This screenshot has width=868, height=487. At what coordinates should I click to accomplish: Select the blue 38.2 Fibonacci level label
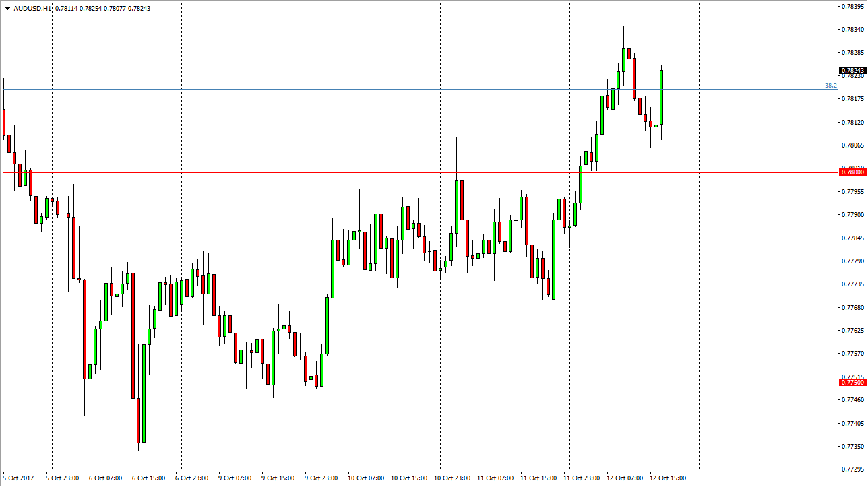[830, 86]
